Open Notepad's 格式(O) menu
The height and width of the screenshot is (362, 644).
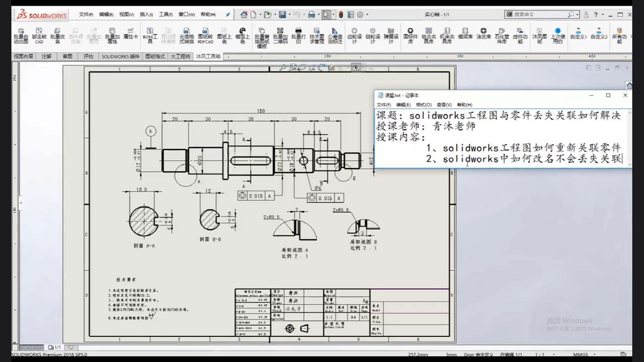(x=424, y=105)
